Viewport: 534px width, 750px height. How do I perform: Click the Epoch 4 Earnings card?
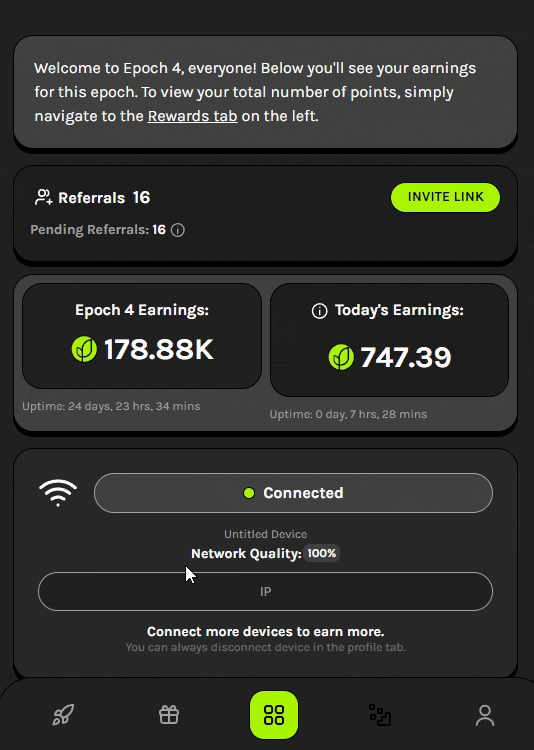142,336
